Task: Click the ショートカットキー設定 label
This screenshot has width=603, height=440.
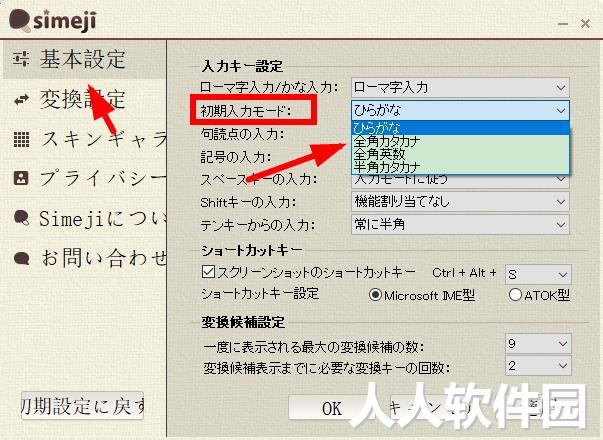Action: pyautogui.click(x=260, y=294)
